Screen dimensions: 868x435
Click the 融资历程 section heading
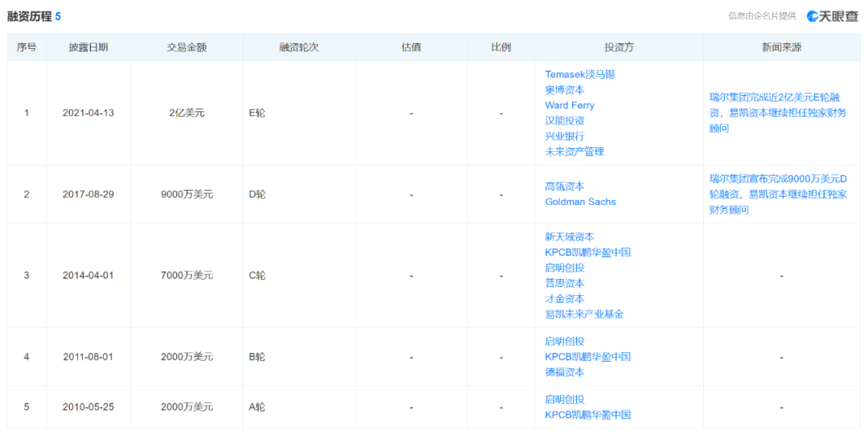(30, 17)
